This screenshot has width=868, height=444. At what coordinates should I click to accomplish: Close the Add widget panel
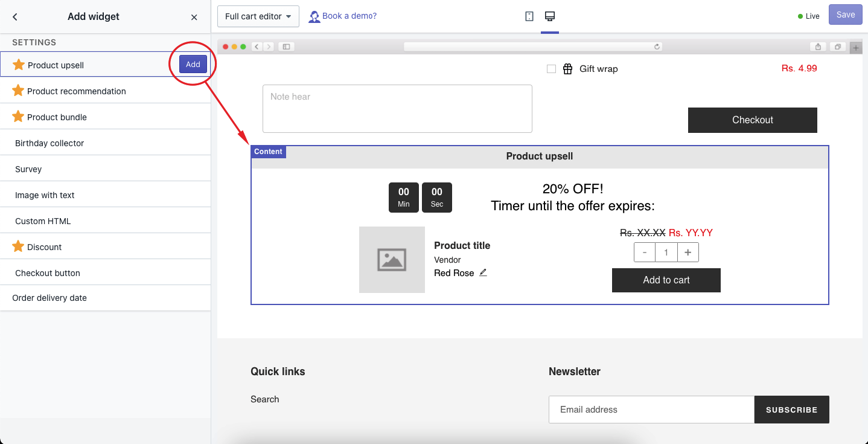tap(194, 17)
